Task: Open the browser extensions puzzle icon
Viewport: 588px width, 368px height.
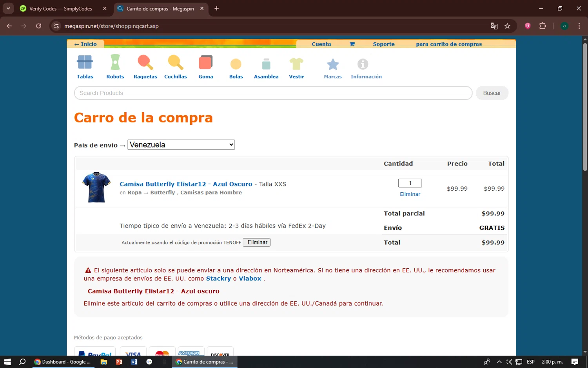Action: [543, 26]
